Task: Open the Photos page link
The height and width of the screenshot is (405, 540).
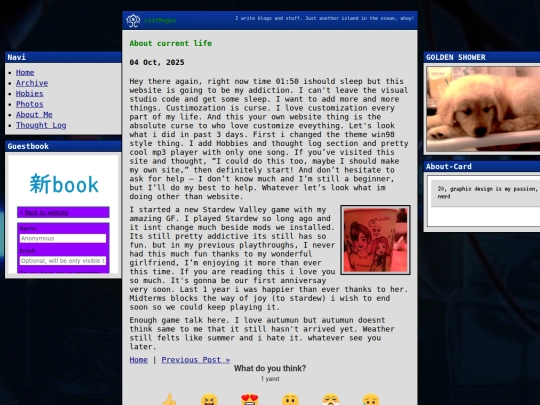Action: [x=30, y=104]
